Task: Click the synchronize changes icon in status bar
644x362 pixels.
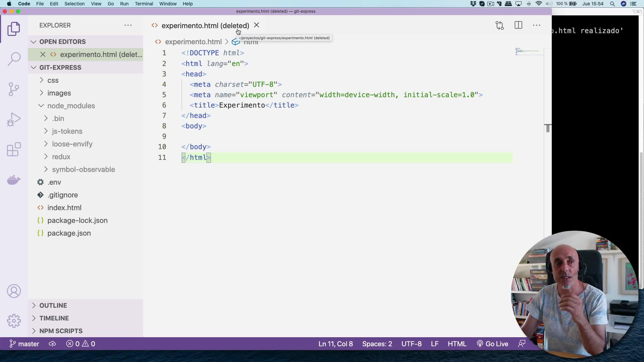Action: [x=52, y=344]
